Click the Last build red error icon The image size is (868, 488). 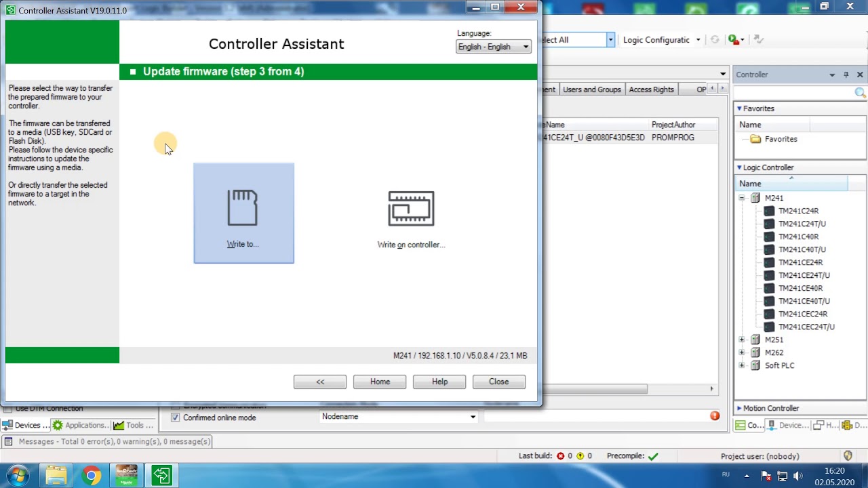coord(560,456)
